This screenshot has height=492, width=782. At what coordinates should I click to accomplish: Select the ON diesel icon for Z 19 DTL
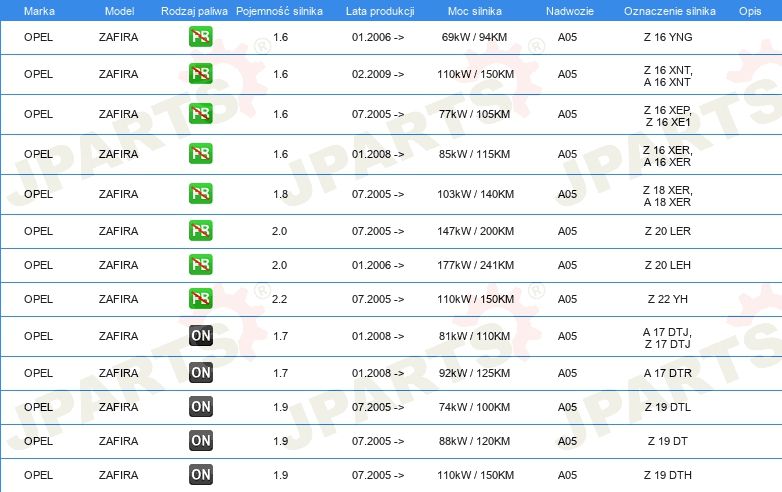(x=200, y=407)
